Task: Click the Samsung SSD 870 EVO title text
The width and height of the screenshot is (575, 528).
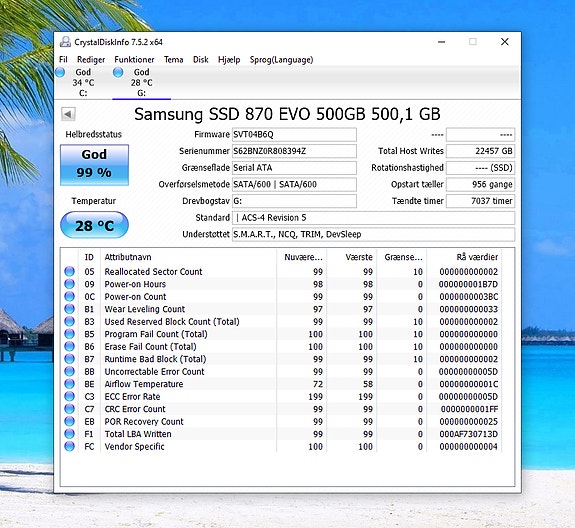Action: pos(287,114)
